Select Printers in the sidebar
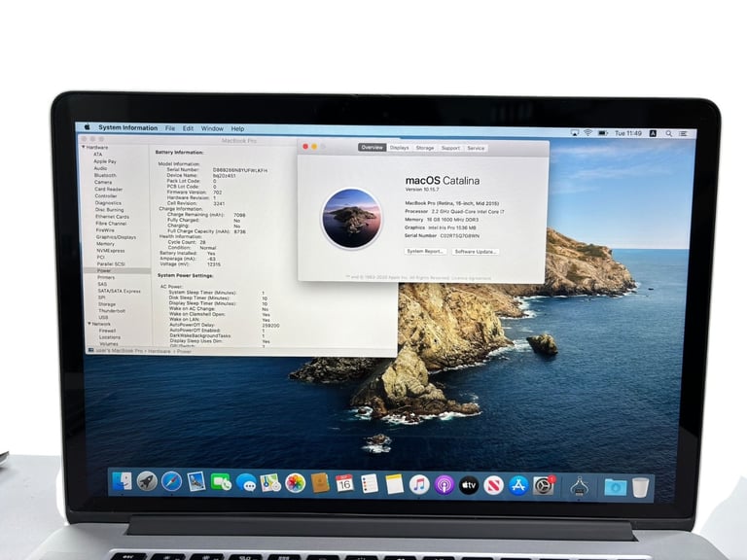 pyautogui.click(x=106, y=277)
